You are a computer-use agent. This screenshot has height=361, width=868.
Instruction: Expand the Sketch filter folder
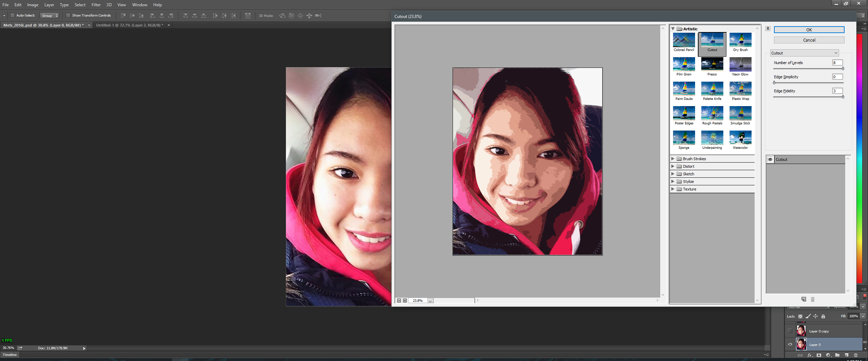(x=673, y=174)
